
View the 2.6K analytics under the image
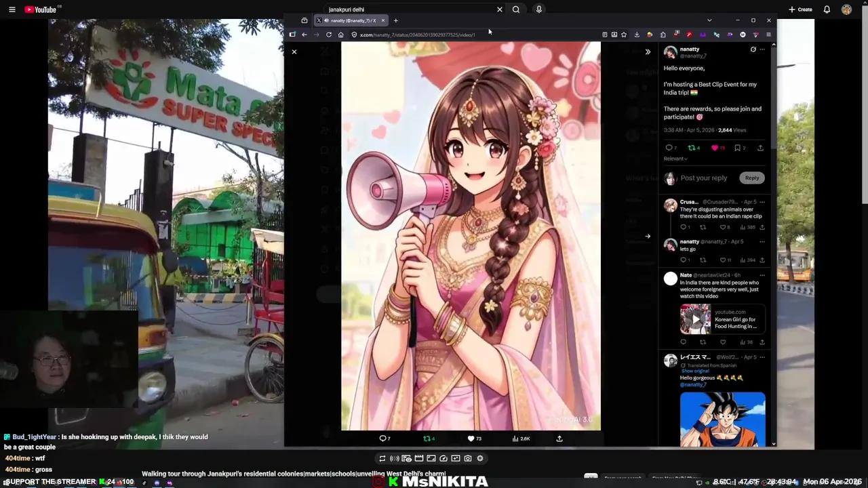click(521, 439)
